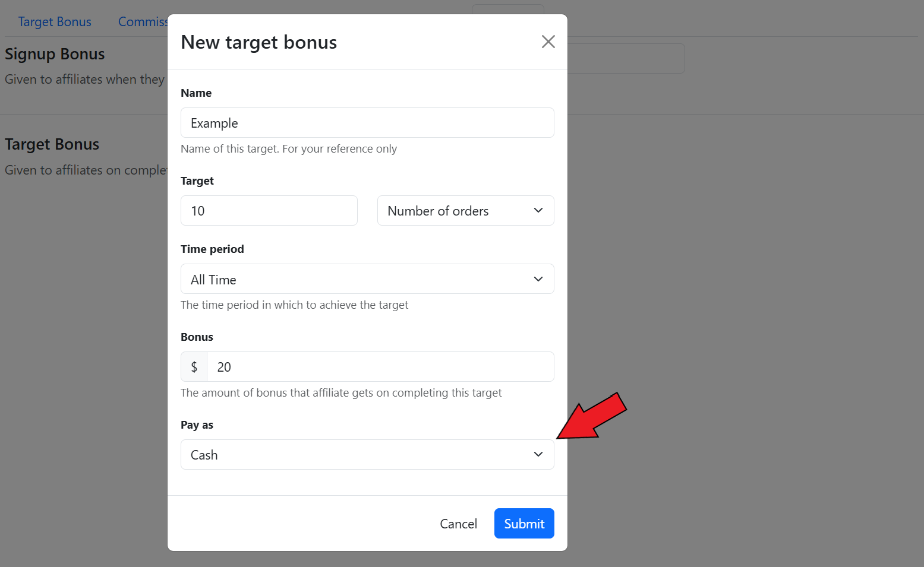Click the Time period label

click(212, 249)
